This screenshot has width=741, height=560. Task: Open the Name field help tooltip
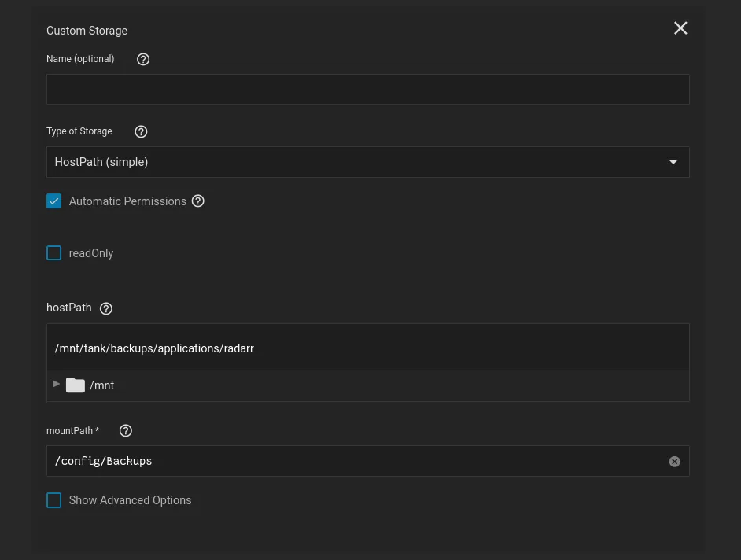pyautogui.click(x=142, y=59)
